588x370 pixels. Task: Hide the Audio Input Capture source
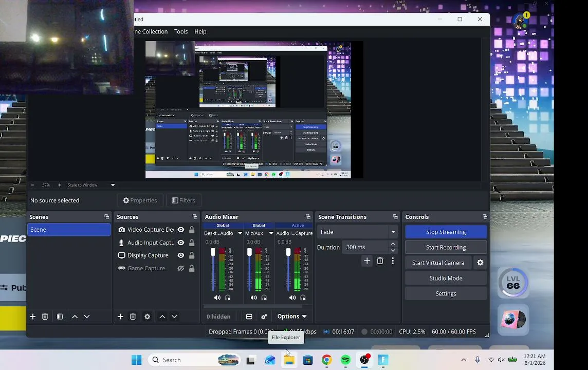coord(181,243)
